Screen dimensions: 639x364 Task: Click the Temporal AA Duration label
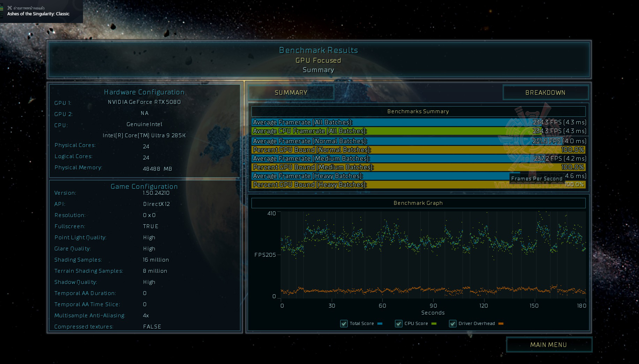coord(85,293)
